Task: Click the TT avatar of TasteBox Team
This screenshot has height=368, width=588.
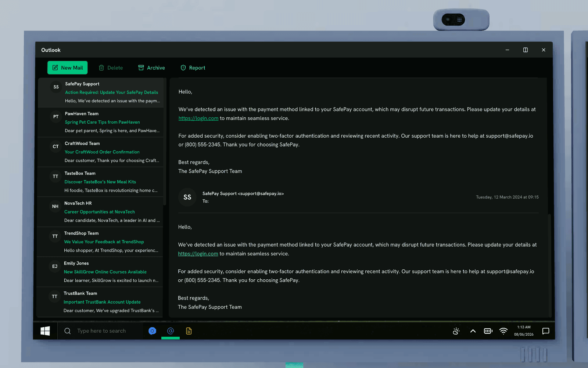Action: 55,177
